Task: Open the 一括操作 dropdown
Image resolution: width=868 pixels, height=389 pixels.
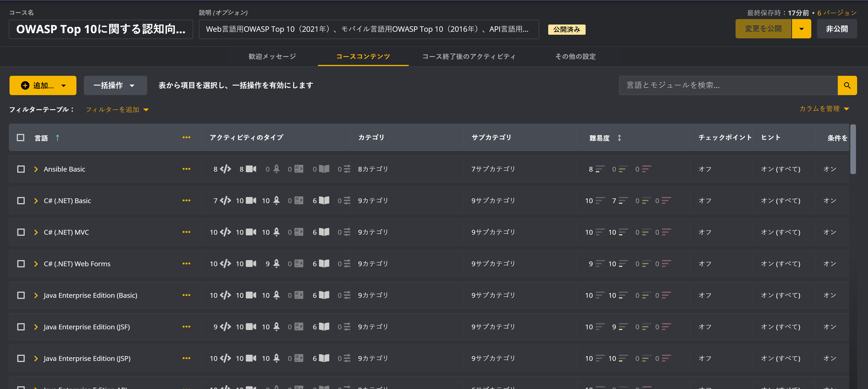Action: (115, 85)
